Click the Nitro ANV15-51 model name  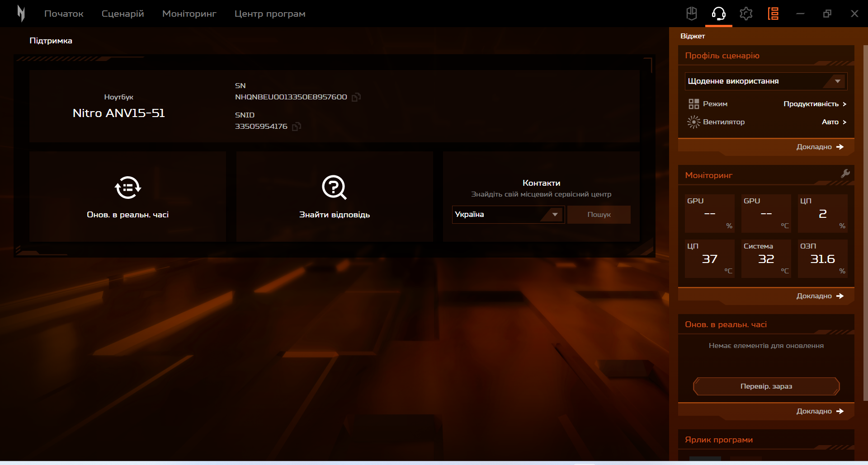[x=119, y=113]
